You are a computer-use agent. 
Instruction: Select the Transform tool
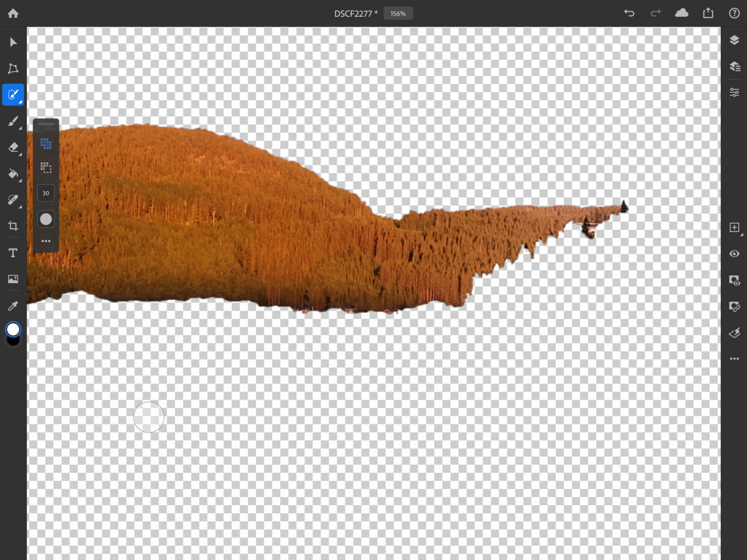tap(13, 68)
